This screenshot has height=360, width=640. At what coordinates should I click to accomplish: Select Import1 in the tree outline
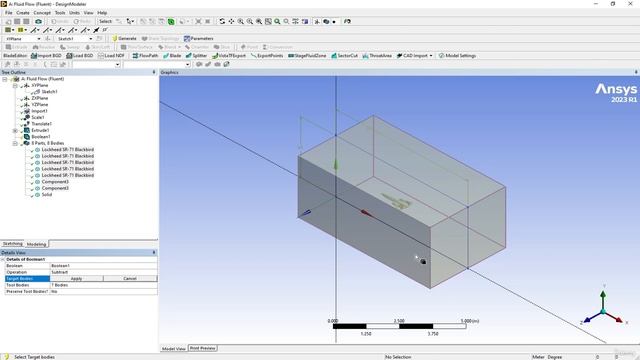pos(39,111)
